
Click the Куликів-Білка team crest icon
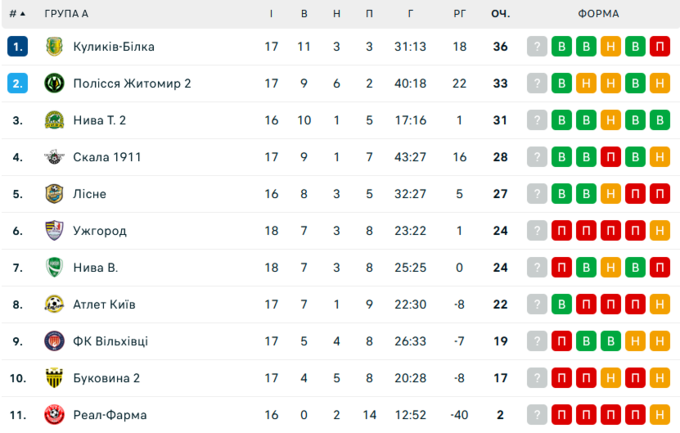pyautogui.click(x=54, y=47)
